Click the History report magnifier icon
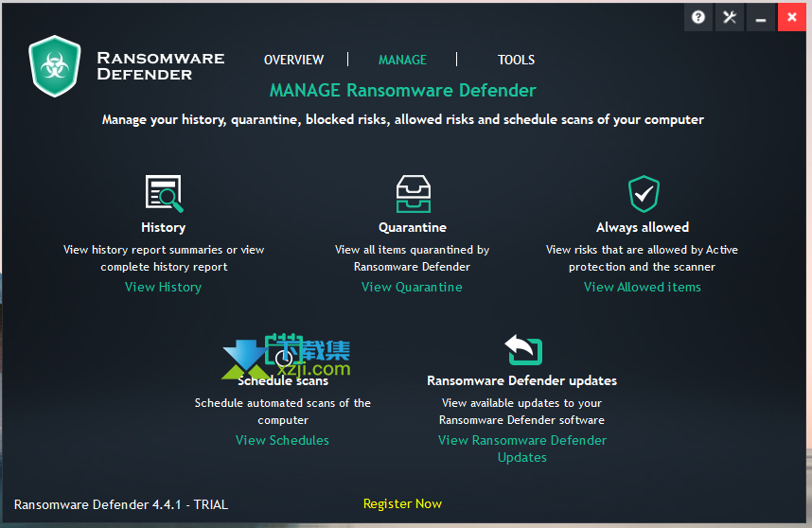The width and height of the screenshot is (812, 528). point(164,194)
